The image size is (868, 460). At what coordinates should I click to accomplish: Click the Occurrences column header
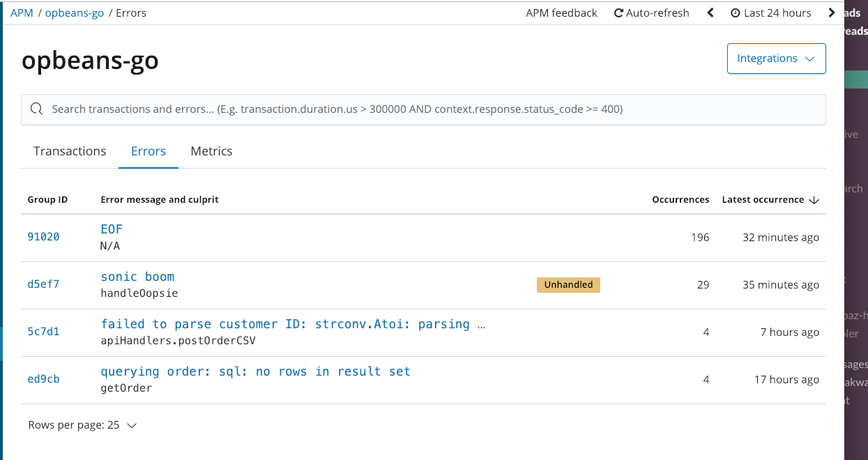tap(680, 199)
